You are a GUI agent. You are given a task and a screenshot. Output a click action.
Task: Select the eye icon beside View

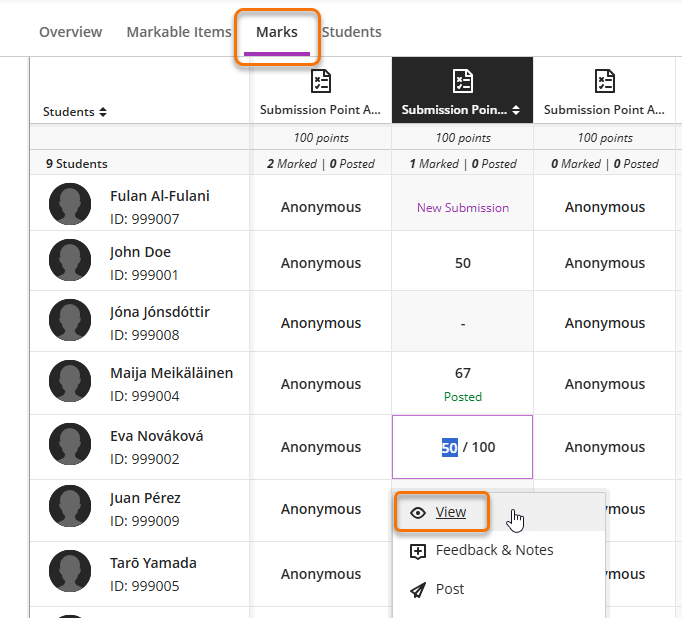pos(418,512)
